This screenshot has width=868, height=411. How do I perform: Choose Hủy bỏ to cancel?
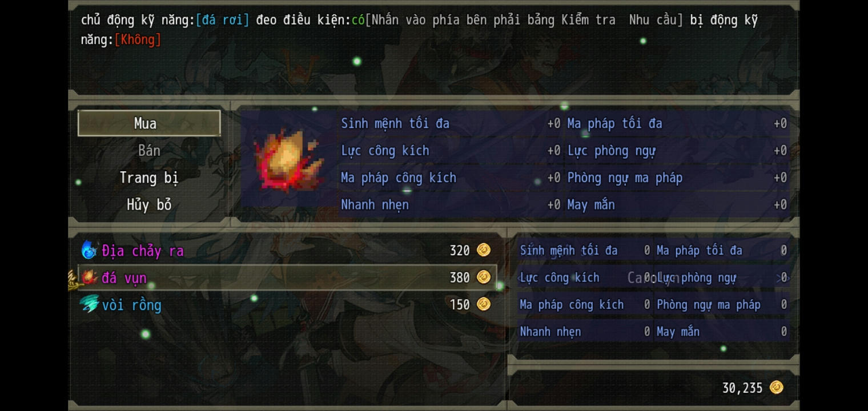click(x=149, y=205)
